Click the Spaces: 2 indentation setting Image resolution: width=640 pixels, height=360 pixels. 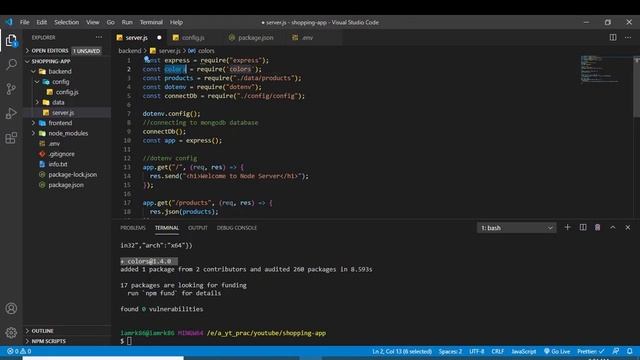point(450,351)
